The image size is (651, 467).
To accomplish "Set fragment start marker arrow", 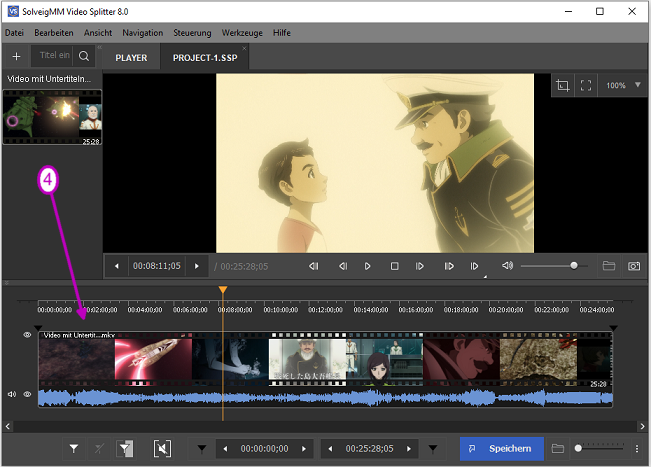I will tap(202, 449).
